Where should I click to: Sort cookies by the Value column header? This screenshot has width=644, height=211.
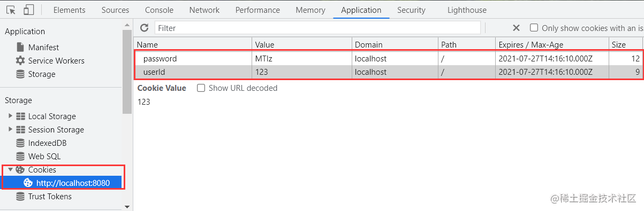pyautogui.click(x=302, y=45)
